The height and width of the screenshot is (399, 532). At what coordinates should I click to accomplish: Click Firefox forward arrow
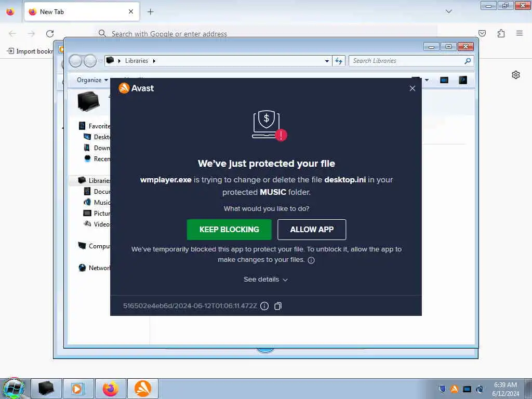point(31,34)
